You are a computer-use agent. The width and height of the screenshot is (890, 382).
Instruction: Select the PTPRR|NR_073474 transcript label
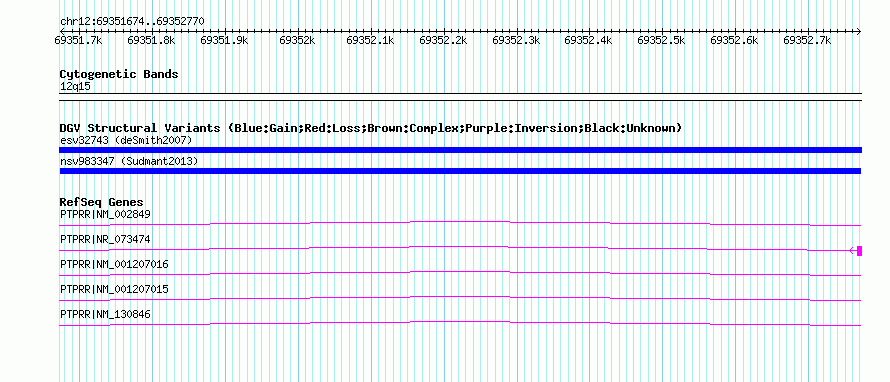(x=105, y=240)
